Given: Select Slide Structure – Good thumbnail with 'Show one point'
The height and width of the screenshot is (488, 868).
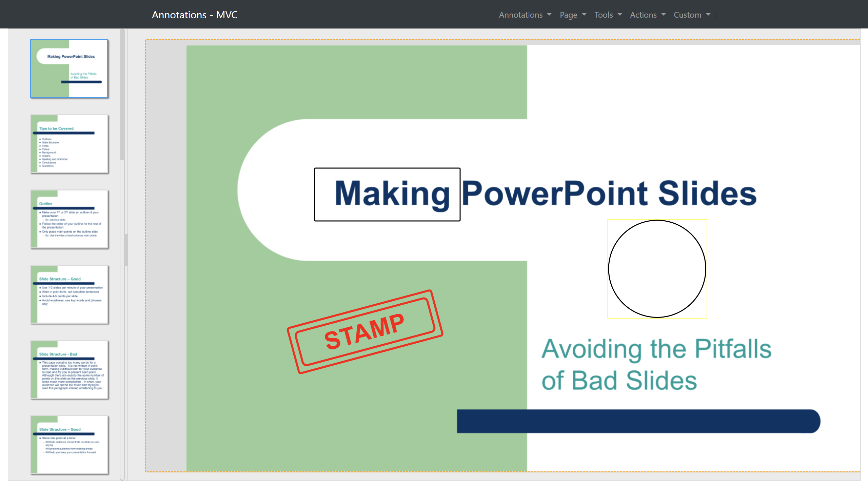Looking at the screenshot, I should pos(69,445).
